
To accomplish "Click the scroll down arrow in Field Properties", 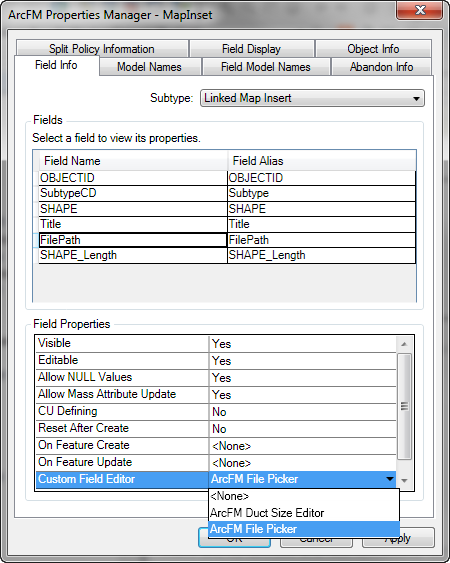I will [404, 480].
